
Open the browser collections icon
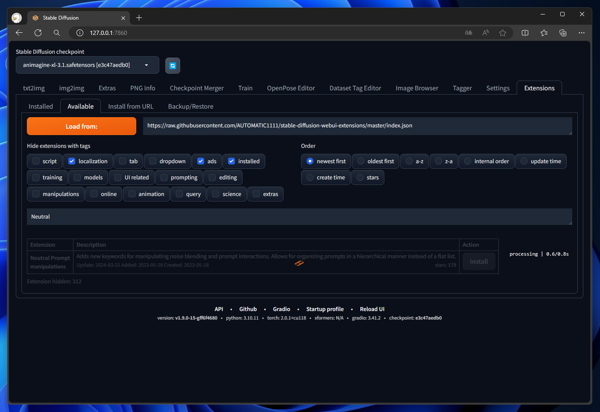point(562,33)
